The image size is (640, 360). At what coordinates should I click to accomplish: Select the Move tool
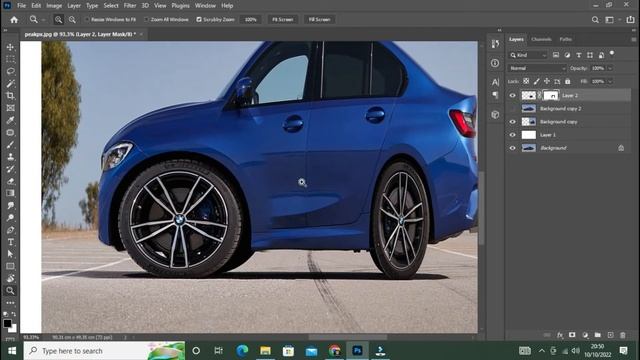pyautogui.click(x=11, y=47)
